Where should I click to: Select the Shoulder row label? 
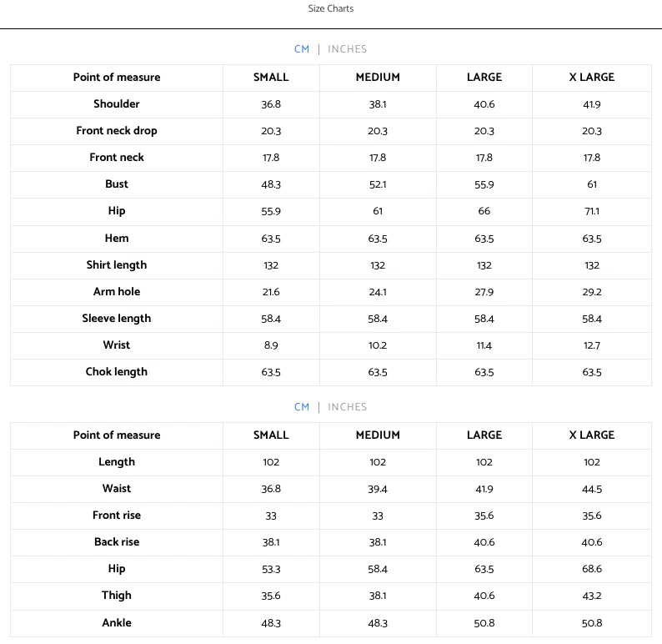[x=117, y=104]
